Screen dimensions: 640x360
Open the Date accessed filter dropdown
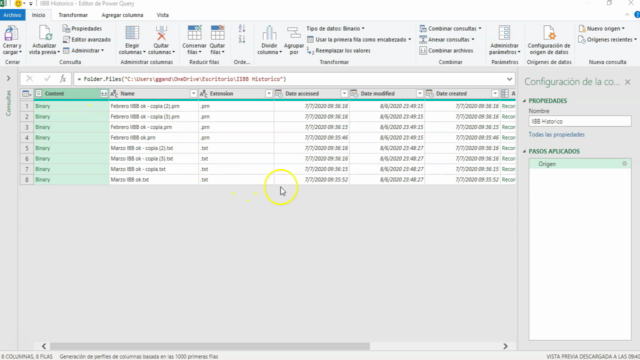pos(344,94)
